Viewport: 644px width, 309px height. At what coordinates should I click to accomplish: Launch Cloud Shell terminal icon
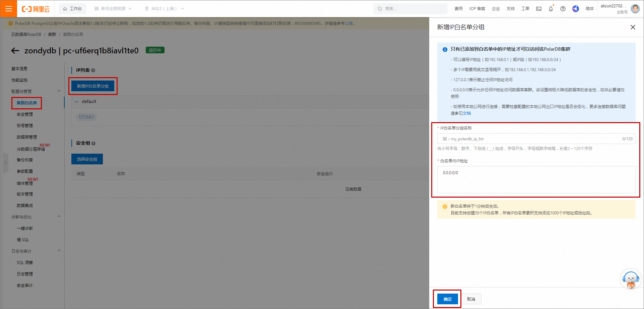539,9
